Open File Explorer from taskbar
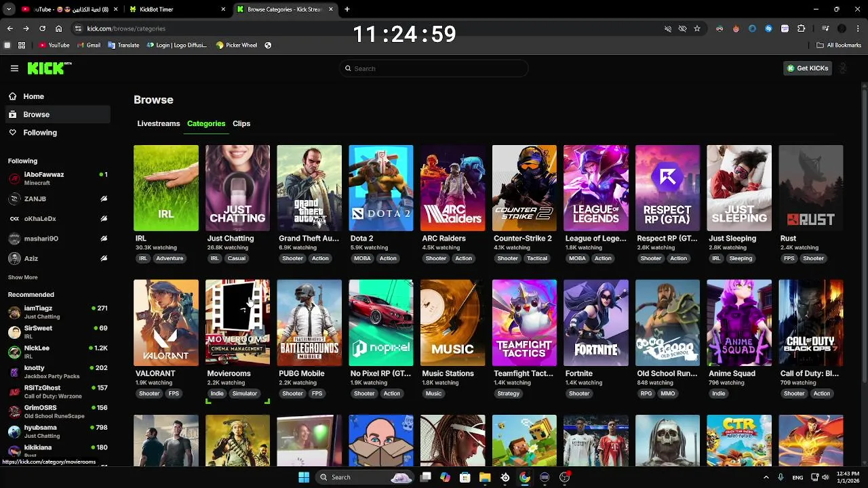Image resolution: width=868 pixels, height=488 pixels. tap(485, 477)
